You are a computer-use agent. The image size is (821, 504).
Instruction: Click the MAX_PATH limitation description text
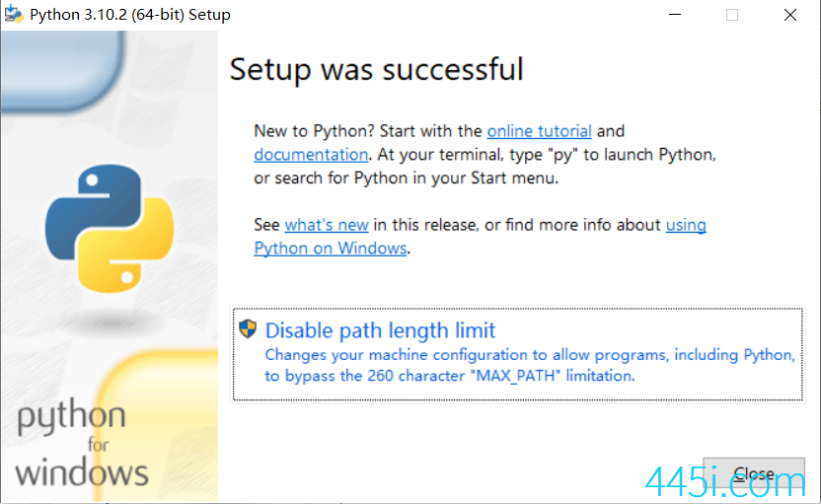pos(529,365)
